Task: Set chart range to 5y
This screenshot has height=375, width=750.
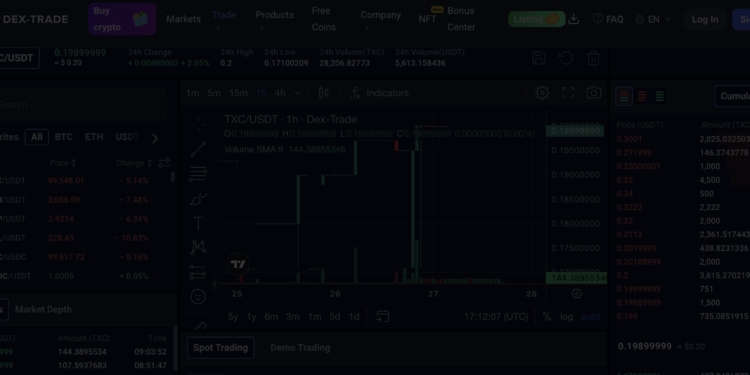Action: coord(233,317)
